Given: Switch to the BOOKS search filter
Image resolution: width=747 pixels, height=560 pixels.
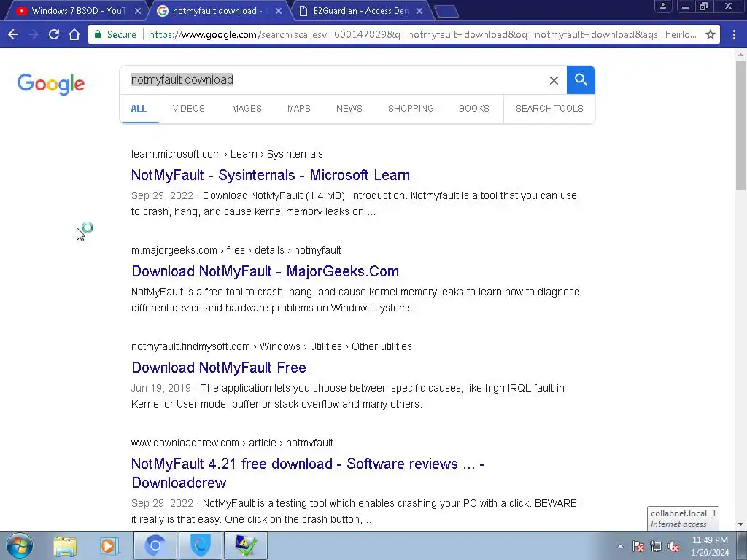Looking at the screenshot, I should coord(474,109).
